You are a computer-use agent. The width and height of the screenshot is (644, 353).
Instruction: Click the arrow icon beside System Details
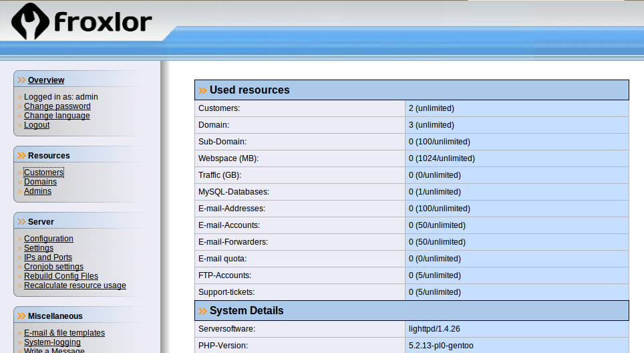click(202, 311)
